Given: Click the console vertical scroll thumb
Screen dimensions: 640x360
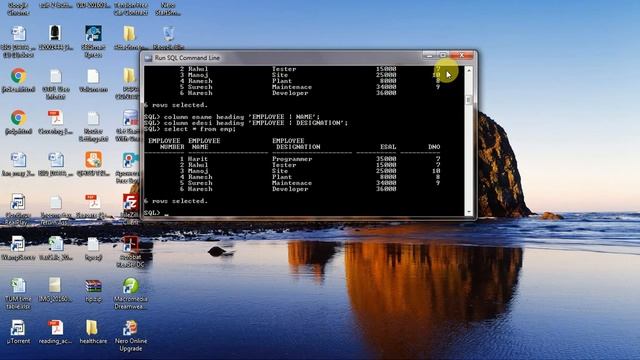Looking at the screenshot, I should point(469,100).
